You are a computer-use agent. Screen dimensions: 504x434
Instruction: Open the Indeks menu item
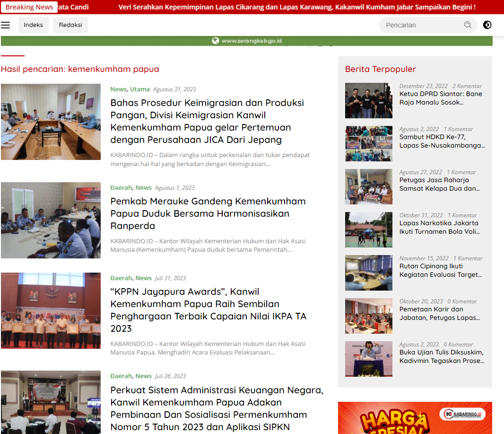coord(34,25)
